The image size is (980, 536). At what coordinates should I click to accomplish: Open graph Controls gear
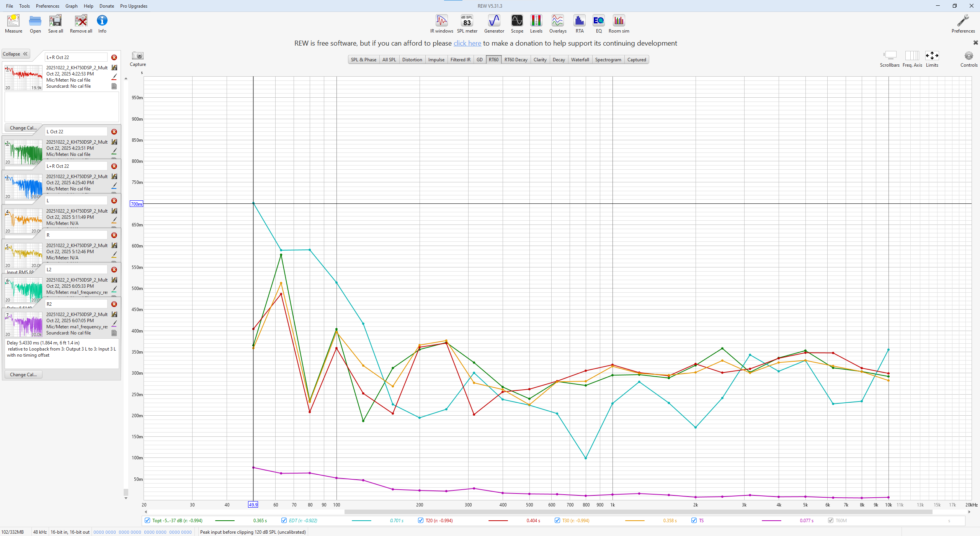[969, 56]
